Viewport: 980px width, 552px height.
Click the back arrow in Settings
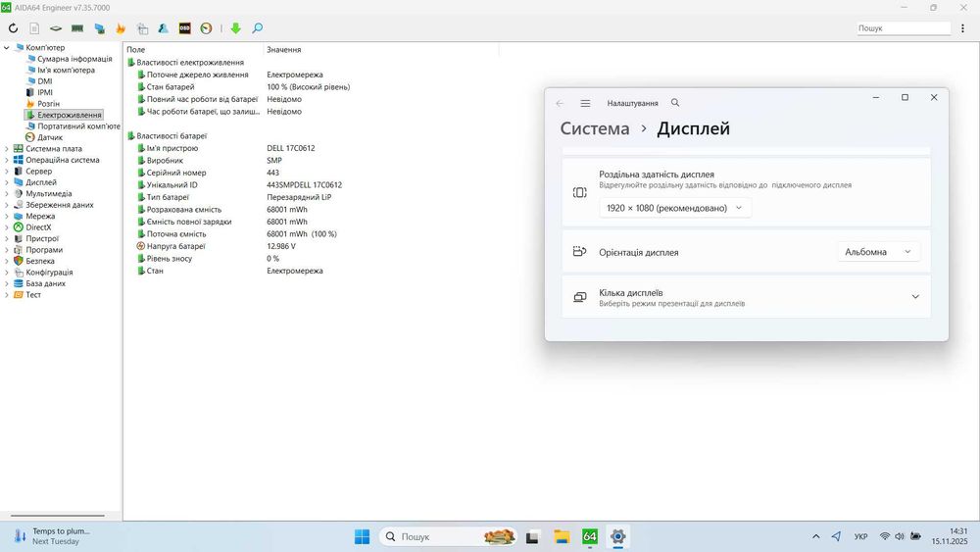click(560, 103)
